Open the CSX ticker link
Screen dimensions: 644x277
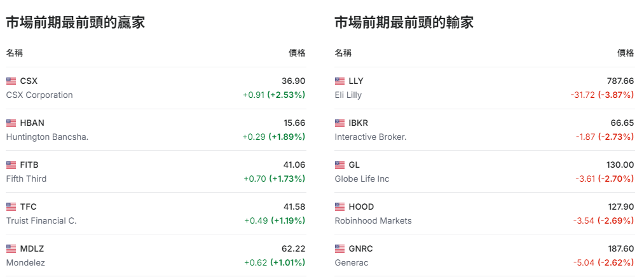click(29, 81)
